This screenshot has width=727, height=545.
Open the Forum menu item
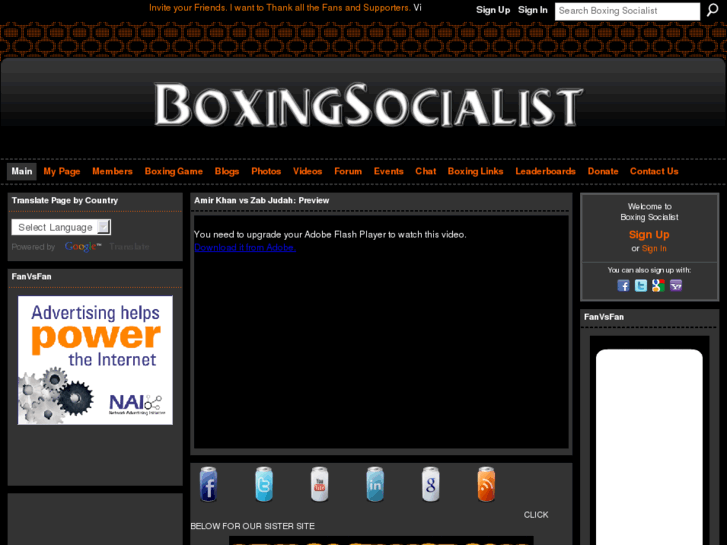pos(348,171)
